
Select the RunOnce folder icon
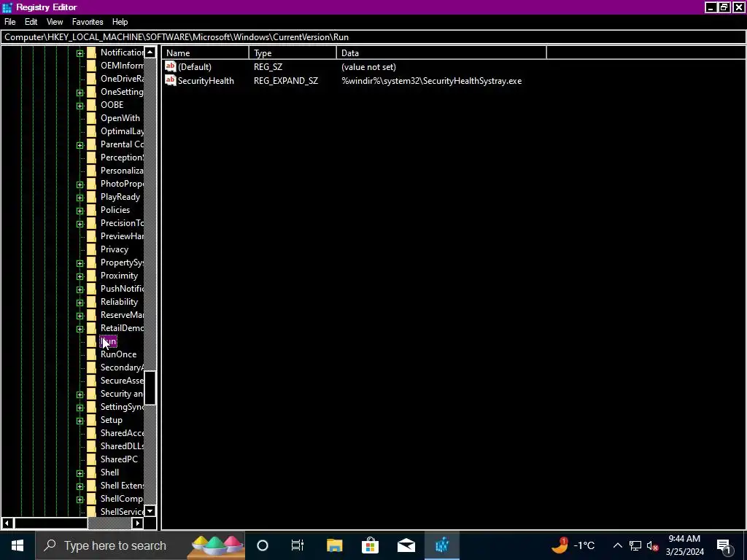pyautogui.click(x=91, y=355)
